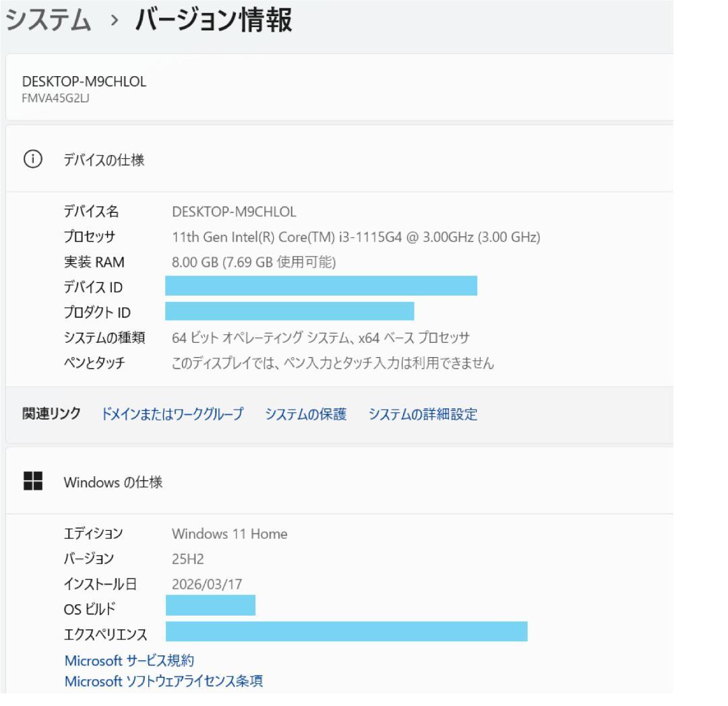This screenshot has height=706, width=728.
Task: Click the Windows logo icon beside Windows の仕様
Action: coord(33,481)
